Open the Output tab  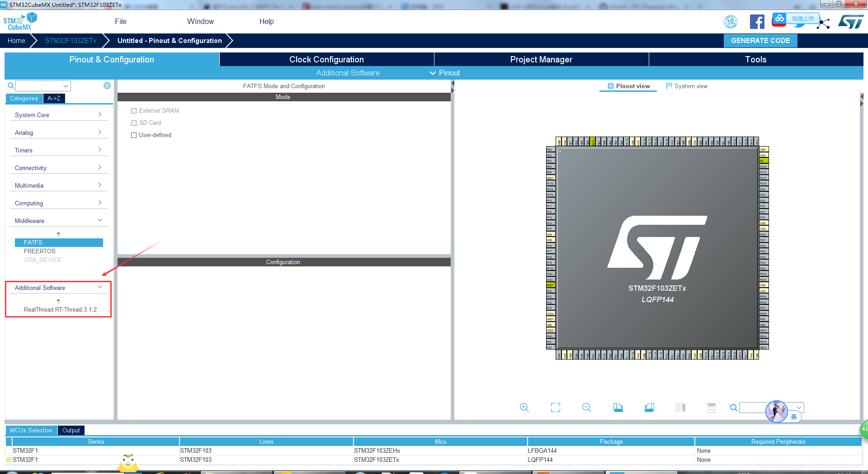(71, 430)
